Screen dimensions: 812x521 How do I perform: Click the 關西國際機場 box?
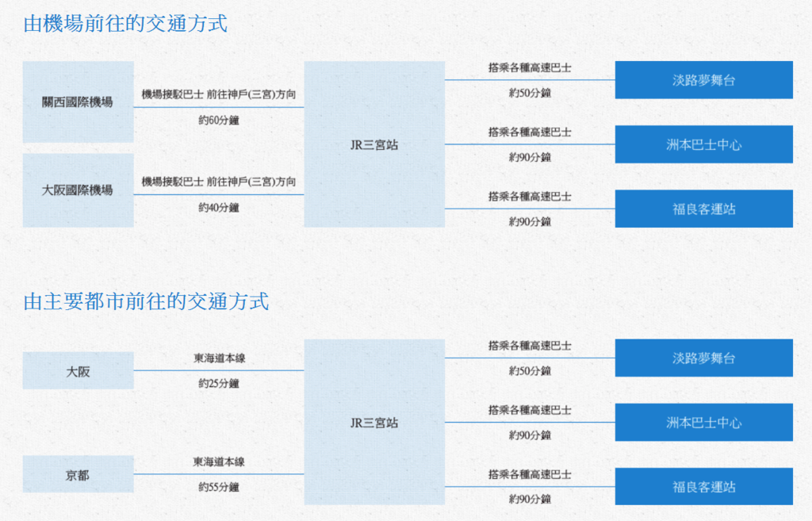pyautogui.click(x=79, y=102)
